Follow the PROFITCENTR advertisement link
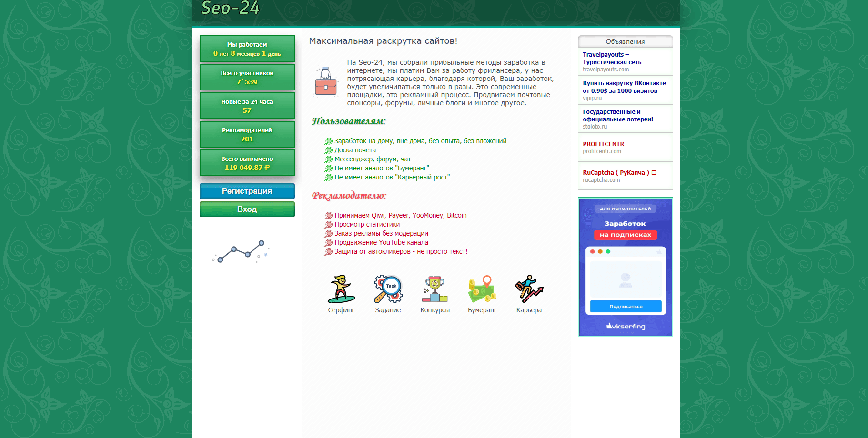The width and height of the screenshot is (868, 438). pos(603,144)
